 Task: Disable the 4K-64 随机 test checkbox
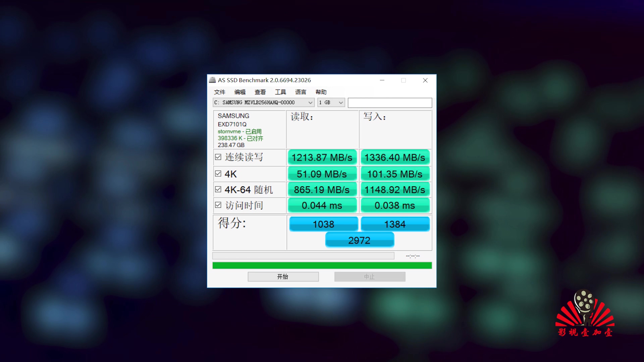click(x=218, y=189)
